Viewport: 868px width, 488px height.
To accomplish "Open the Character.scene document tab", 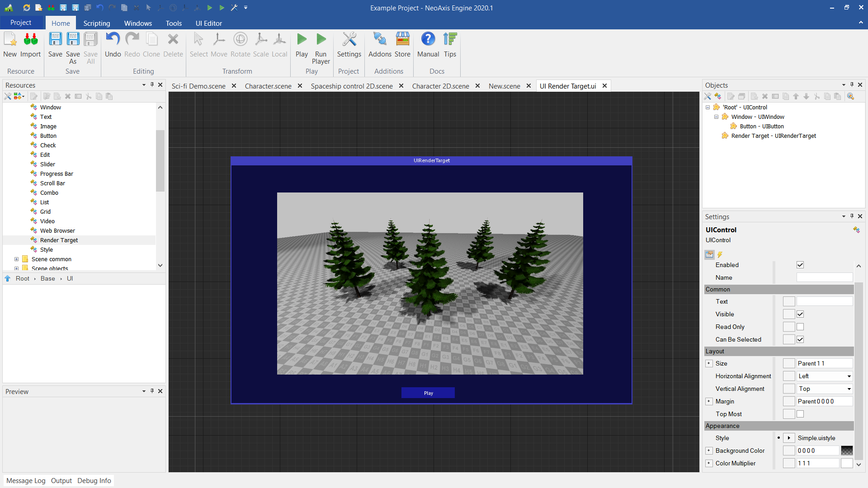I will [268, 86].
